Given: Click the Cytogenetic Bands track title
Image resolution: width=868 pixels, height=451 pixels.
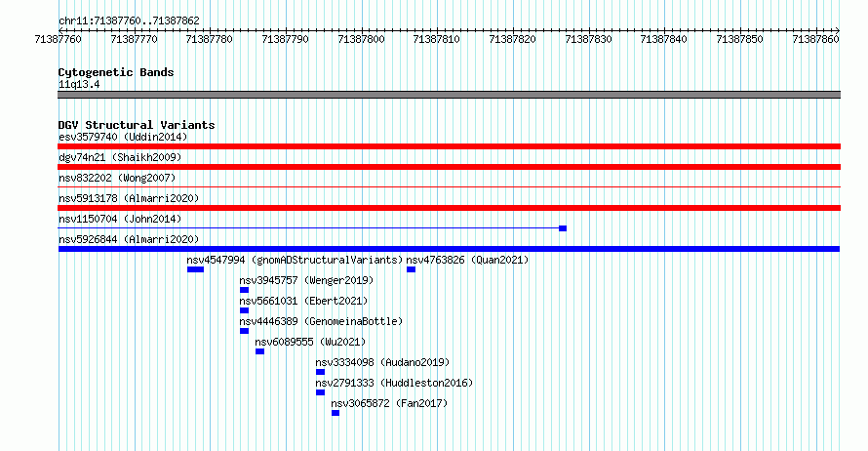Looking at the screenshot, I should pyautogui.click(x=116, y=72).
